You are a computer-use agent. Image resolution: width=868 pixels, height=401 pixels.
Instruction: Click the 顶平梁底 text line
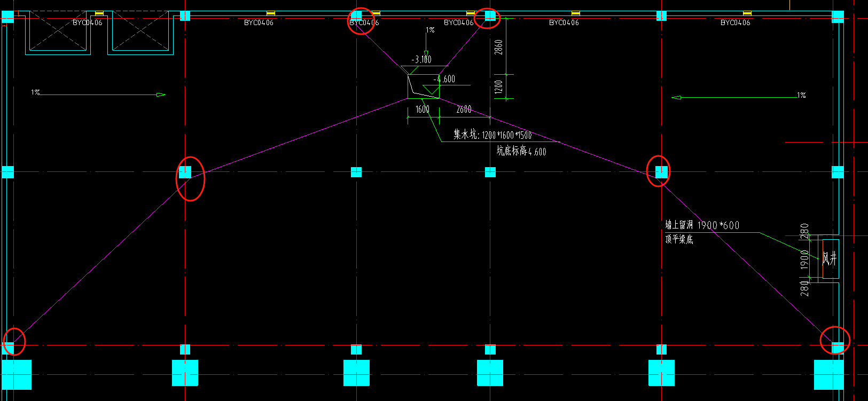[679, 239]
